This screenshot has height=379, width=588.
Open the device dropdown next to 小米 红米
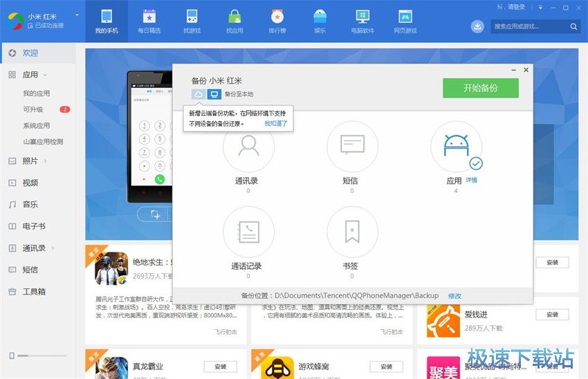click(77, 15)
